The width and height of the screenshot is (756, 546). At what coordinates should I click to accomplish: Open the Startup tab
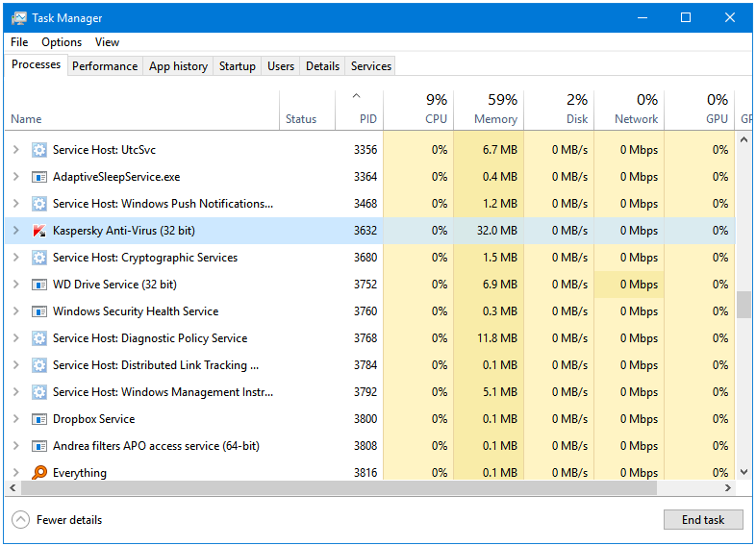coord(238,66)
